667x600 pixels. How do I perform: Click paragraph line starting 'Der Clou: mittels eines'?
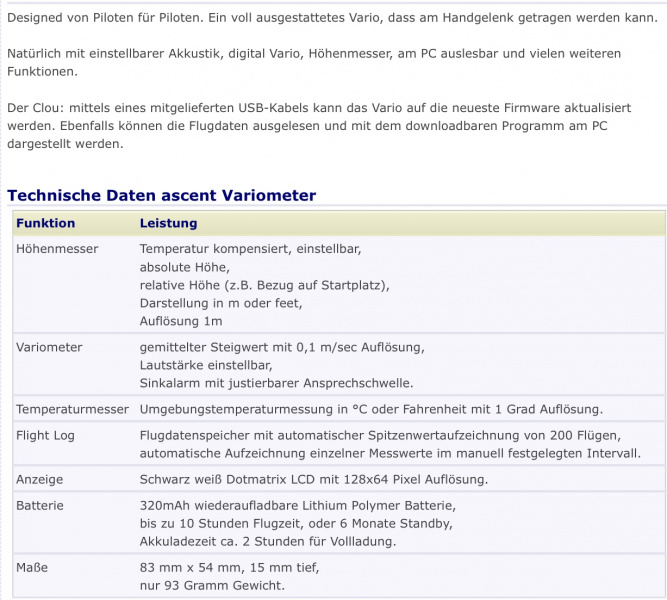(319, 108)
